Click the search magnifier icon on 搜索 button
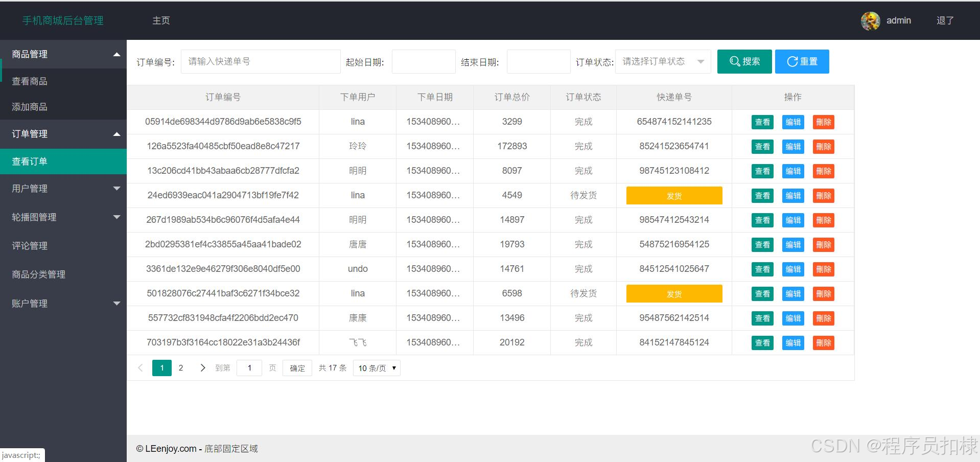 tap(735, 61)
